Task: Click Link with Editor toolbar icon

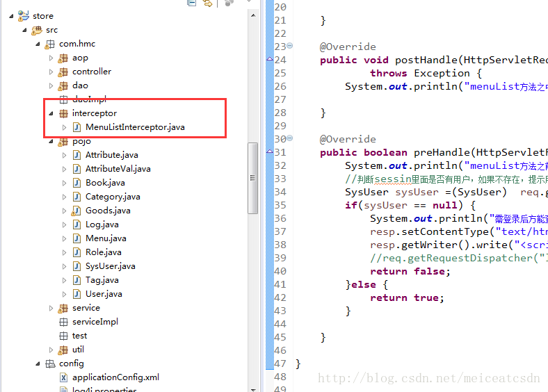Action: pyautogui.click(x=207, y=3)
